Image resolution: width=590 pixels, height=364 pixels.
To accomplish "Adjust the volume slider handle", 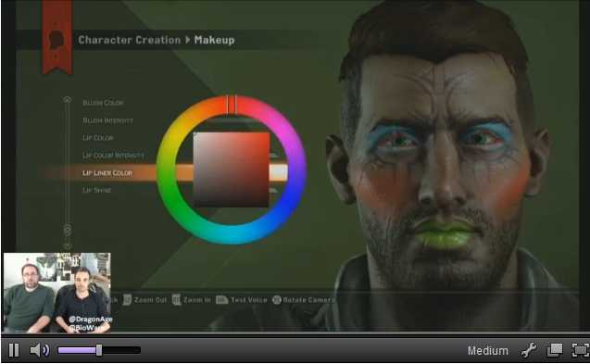I will (99, 350).
